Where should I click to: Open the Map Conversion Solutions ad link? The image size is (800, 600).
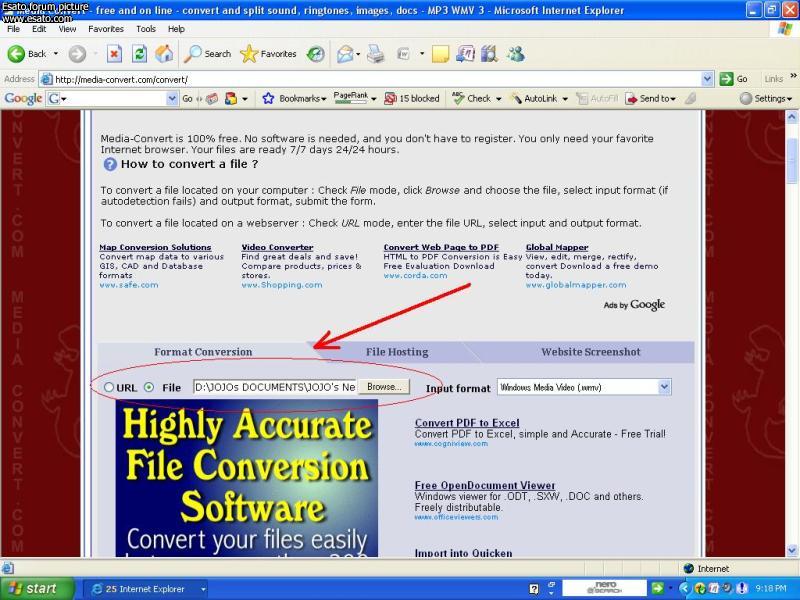click(x=155, y=247)
